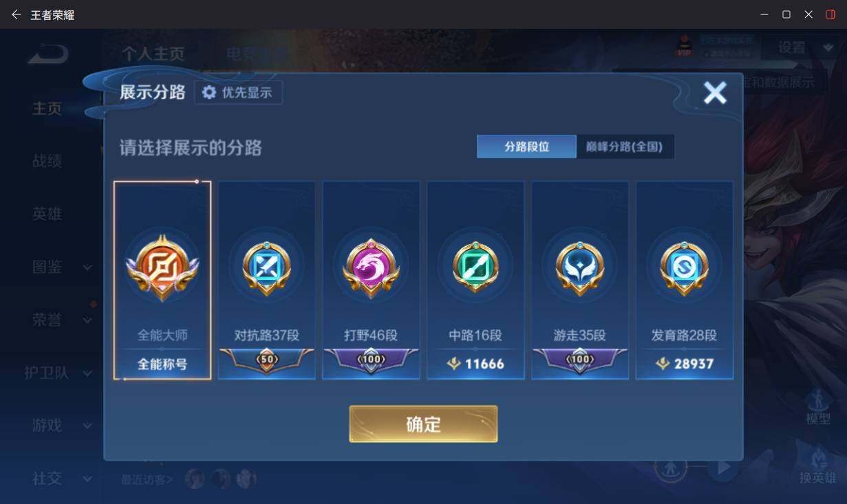Choose the 游走 winged blue badge
Image resolution: width=847 pixels, height=504 pixels.
pyautogui.click(x=580, y=267)
